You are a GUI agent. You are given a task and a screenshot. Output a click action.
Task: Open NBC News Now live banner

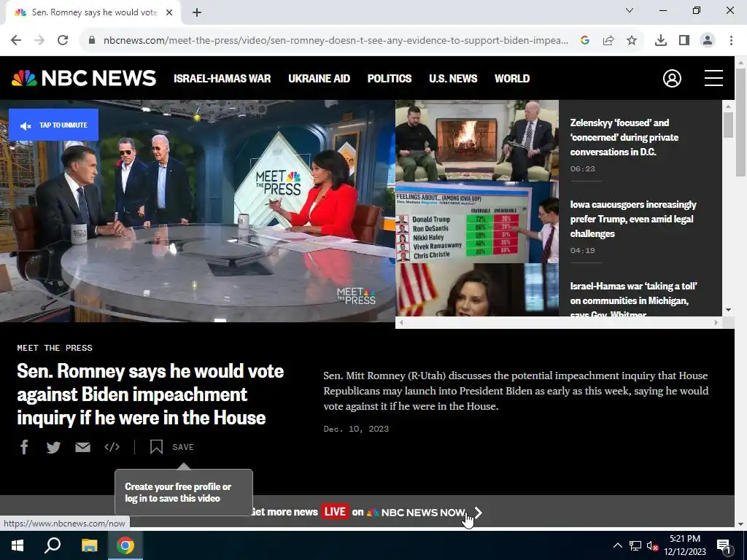[367, 512]
